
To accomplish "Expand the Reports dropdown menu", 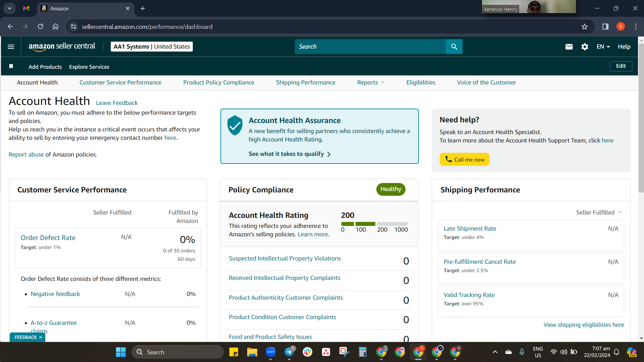I will (371, 82).
